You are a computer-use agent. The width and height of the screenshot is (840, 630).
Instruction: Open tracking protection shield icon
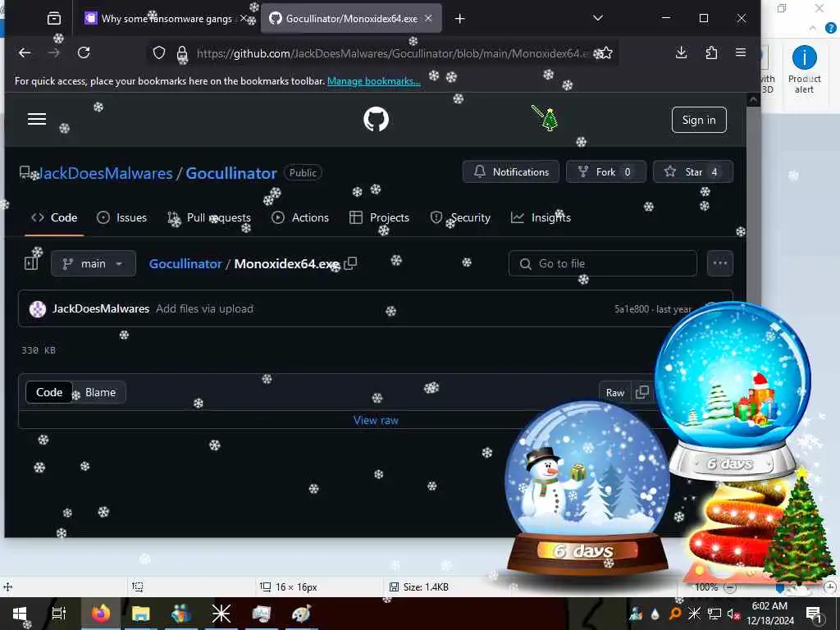point(159,52)
